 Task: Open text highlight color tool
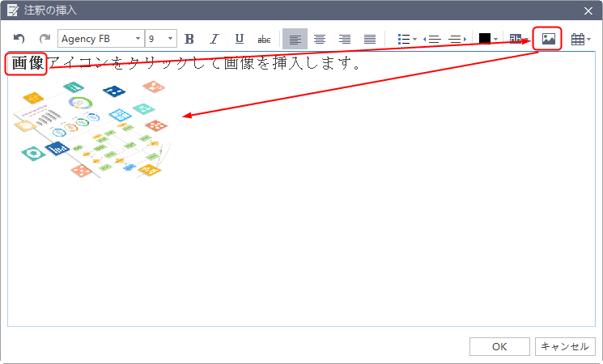pyautogui.click(x=516, y=39)
